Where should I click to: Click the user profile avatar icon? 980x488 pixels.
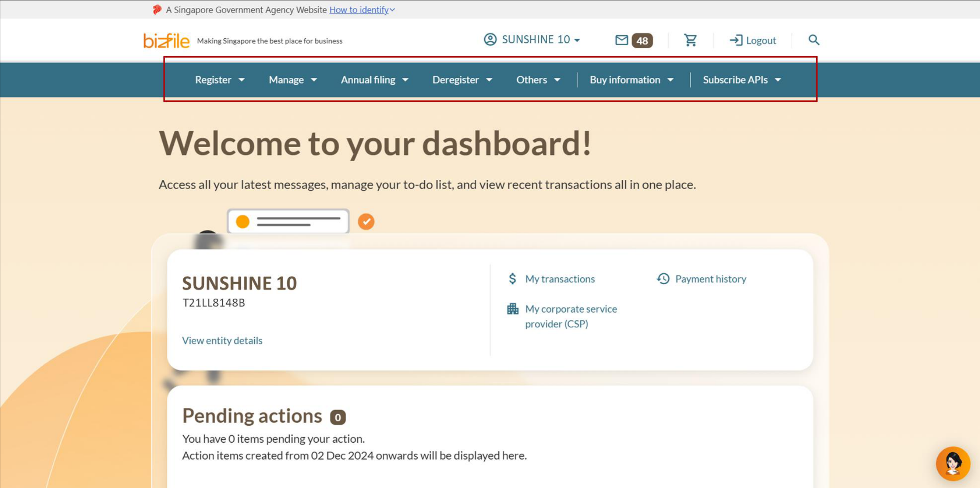(x=490, y=39)
